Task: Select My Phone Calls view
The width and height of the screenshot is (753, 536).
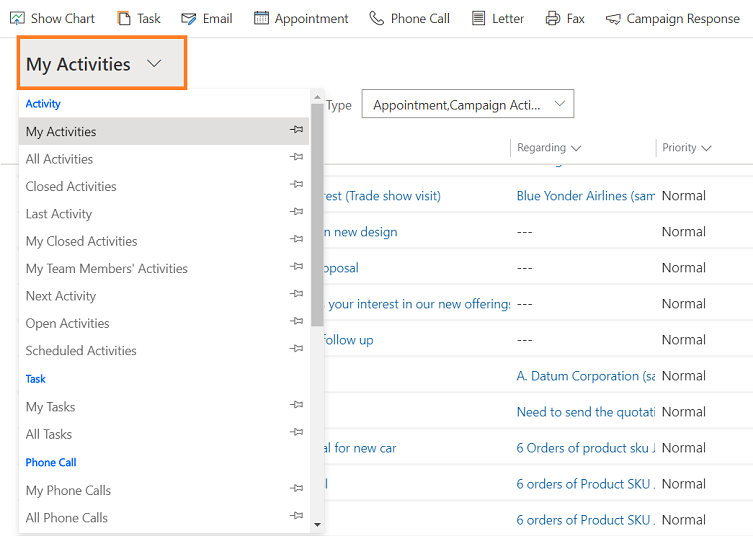Action: click(164, 490)
